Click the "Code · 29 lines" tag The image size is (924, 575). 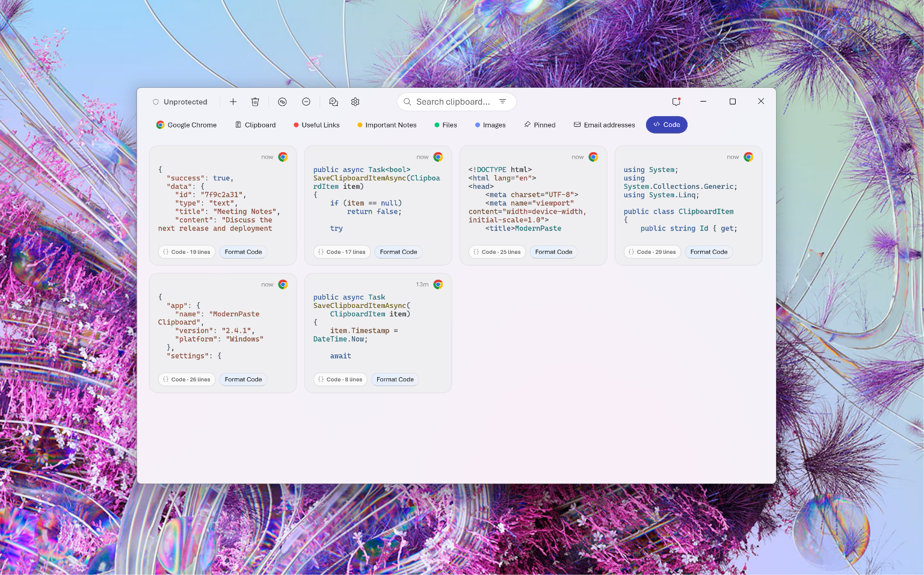click(652, 252)
